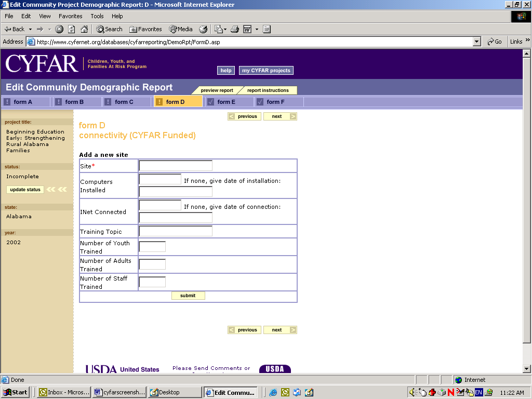Click the page scrollbar down arrow
Viewport: 532px width, 399px height.
tap(526, 369)
